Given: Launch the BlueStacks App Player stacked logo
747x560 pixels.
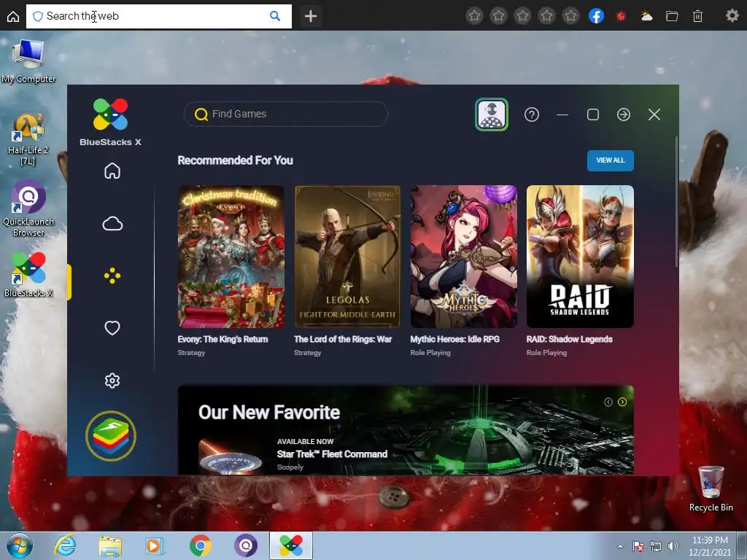Looking at the screenshot, I should point(111,436).
